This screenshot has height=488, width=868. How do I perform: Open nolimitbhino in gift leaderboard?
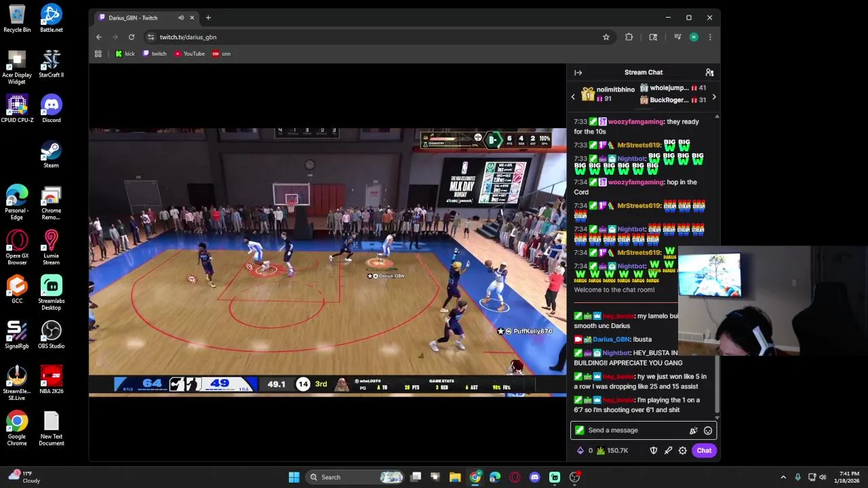point(616,89)
